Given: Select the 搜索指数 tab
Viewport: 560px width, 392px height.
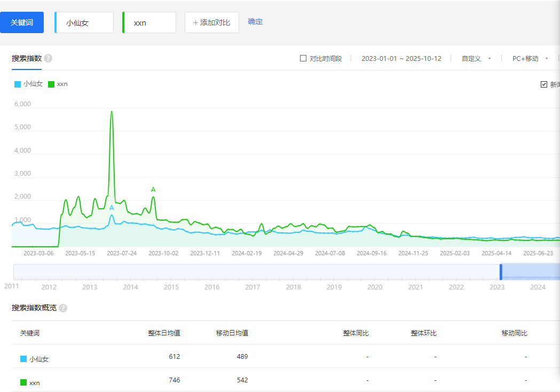Looking at the screenshot, I should 27,58.
